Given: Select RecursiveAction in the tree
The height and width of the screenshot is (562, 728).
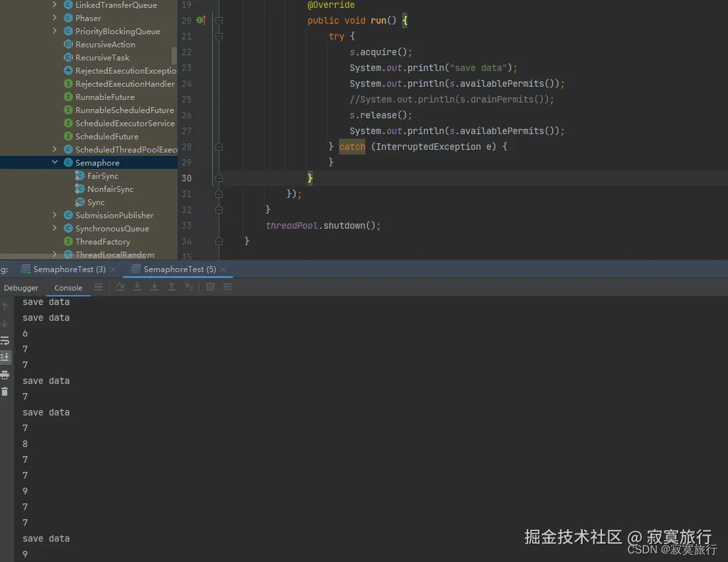Looking at the screenshot, I should pos(105,45).
